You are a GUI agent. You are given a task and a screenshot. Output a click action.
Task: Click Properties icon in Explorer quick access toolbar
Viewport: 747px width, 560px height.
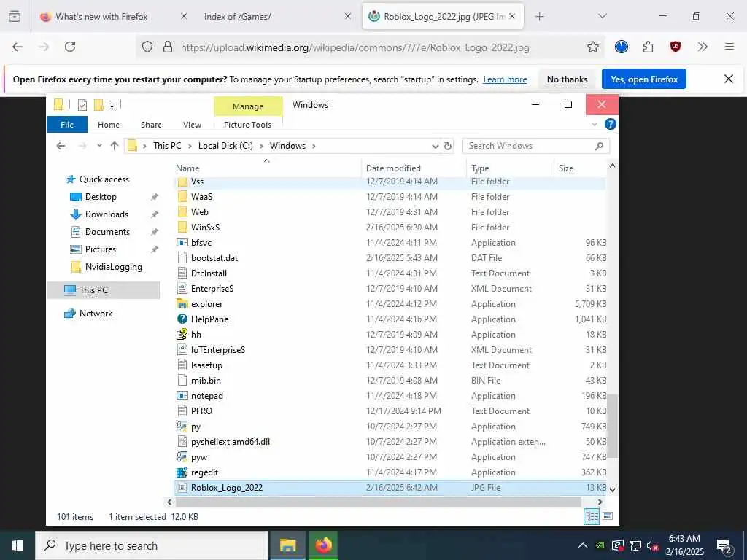click(x=82, y=105)
